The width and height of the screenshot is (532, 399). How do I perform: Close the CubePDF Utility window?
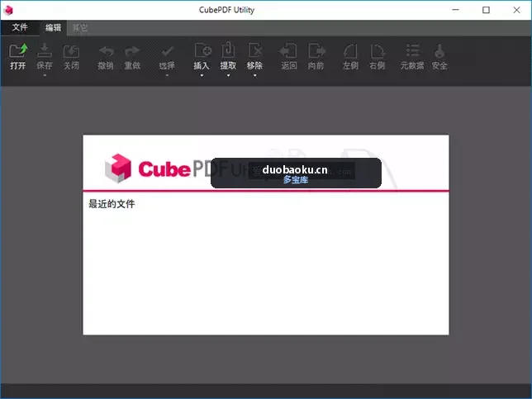click(x=516, y=10)
